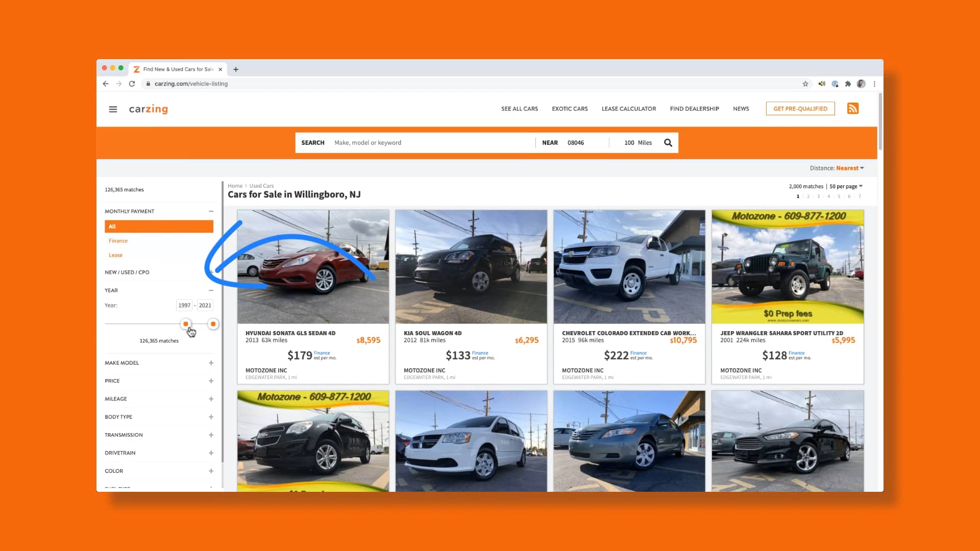
Task: Select the Lease payment filter
Action: tap(115, 255)
